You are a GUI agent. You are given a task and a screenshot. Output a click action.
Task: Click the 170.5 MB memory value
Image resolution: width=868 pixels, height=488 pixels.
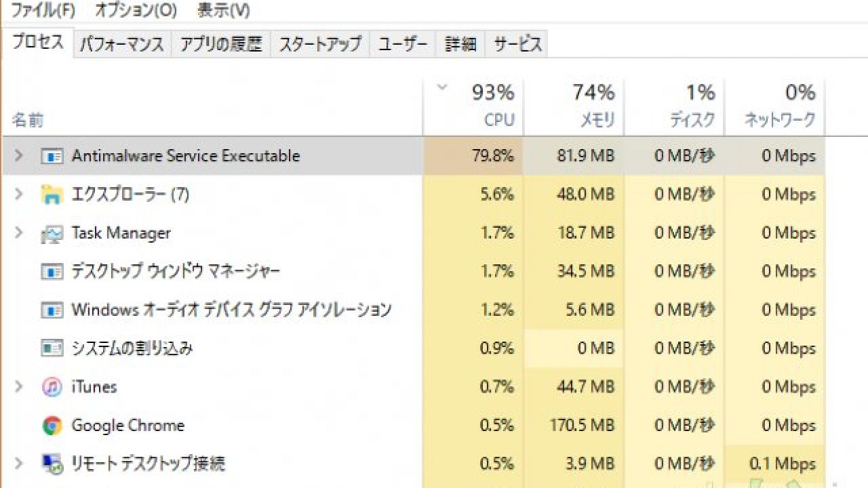(583, 426)
